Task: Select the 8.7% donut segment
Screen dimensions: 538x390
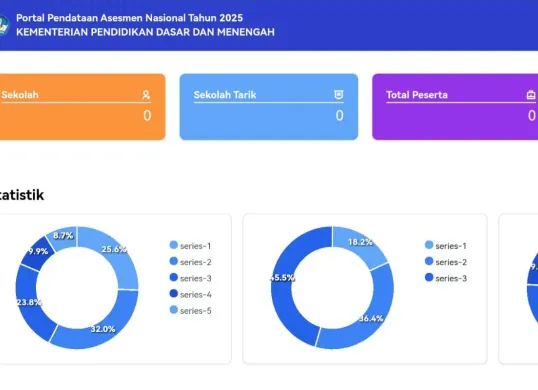Action: click(63, 236)
